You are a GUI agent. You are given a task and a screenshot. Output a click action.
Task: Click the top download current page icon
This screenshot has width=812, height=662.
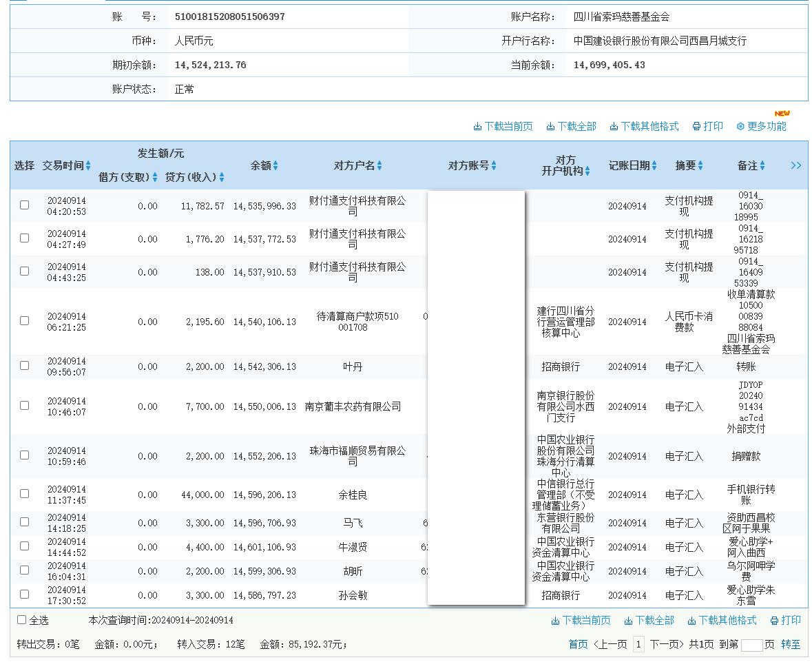tap(477, 127)
